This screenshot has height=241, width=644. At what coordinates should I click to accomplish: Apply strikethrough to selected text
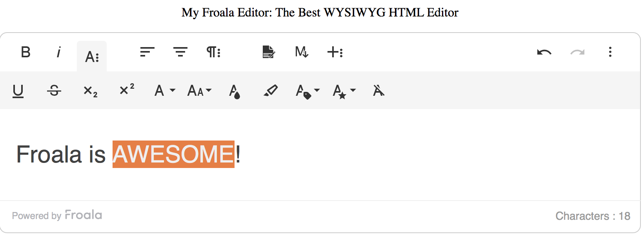[54, 91]
